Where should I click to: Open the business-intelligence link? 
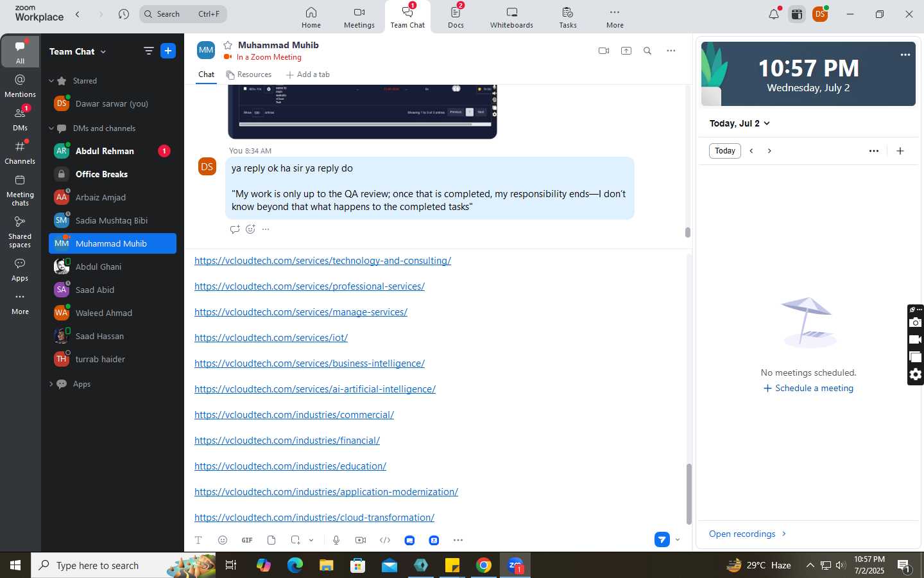coord(309,363)
